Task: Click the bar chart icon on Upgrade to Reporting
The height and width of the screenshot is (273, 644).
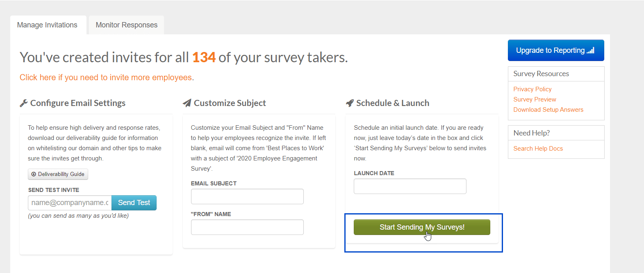Action: [x=591, y=50]
